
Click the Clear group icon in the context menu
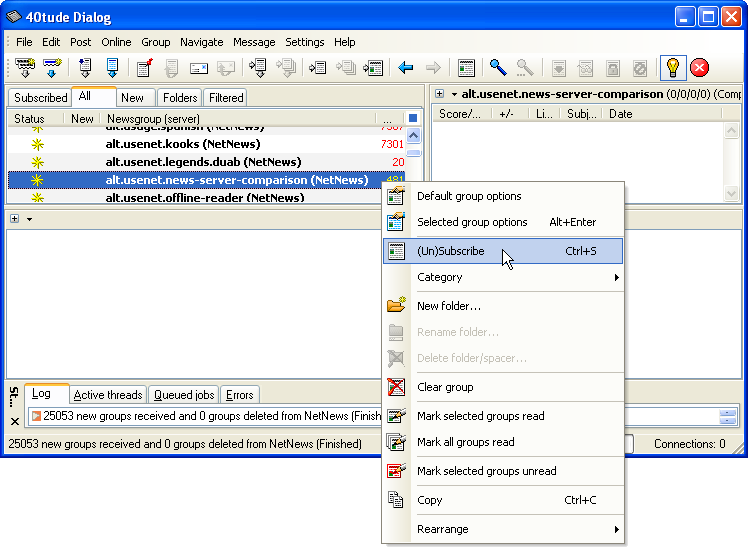[x=396, y=387]
